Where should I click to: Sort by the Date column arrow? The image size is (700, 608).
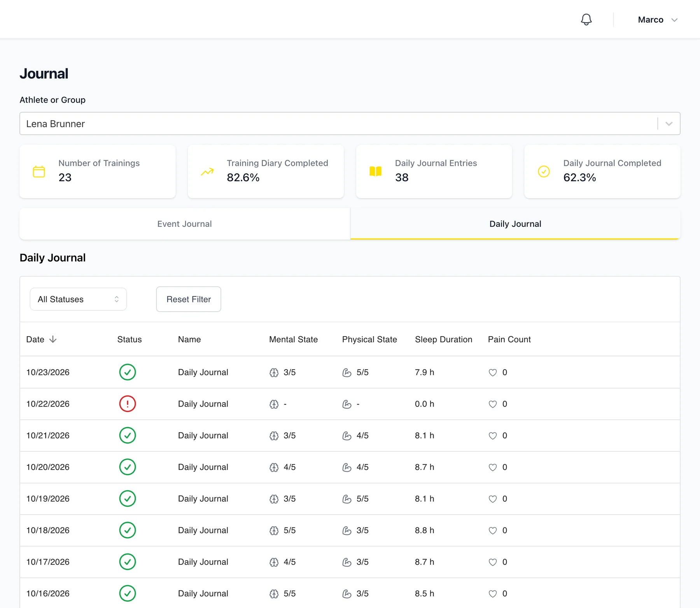point(53,339)
